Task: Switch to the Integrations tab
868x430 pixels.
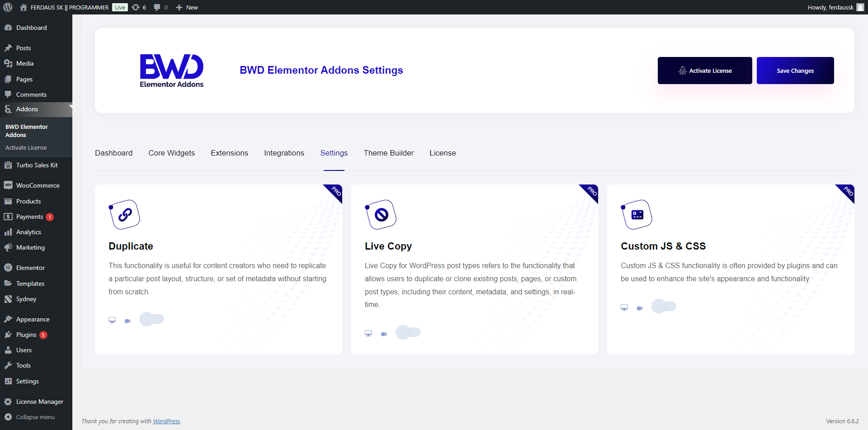Action: pyautogui.click(x=284, y=153)
